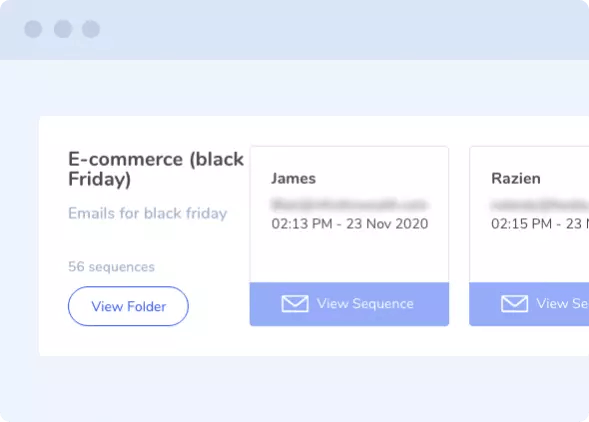Select the Razien sequence card name
This screenshot has height=422, width=589.
516,178
